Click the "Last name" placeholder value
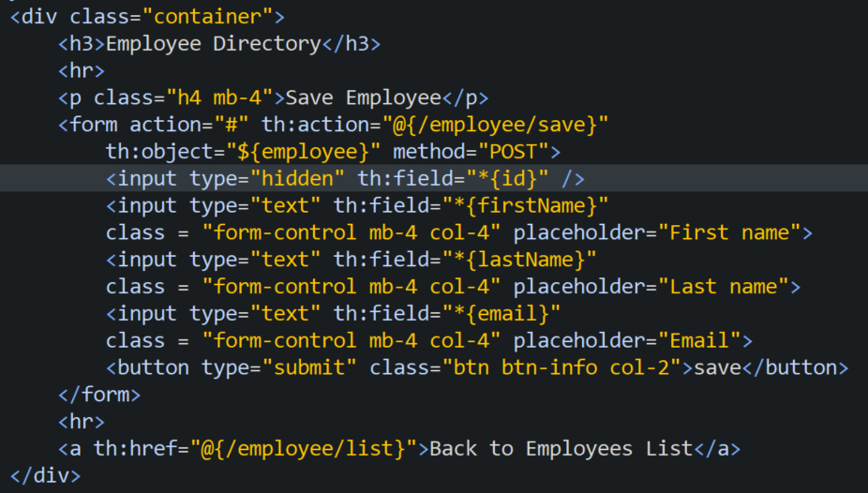 tap(724, 287)
